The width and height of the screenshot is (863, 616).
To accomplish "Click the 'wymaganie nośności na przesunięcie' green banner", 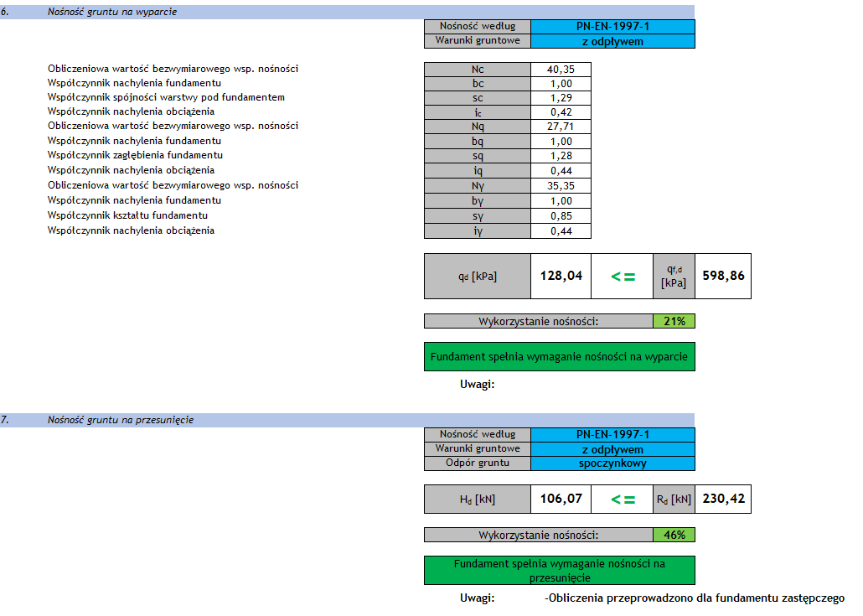I will (x=559, y=571).
